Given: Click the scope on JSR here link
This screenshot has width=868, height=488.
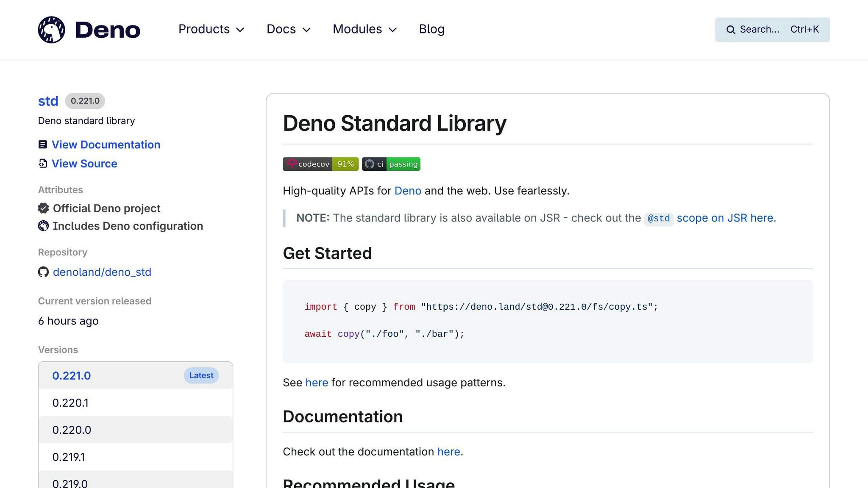Looking at the screenshot, I should tap(726, 218).
